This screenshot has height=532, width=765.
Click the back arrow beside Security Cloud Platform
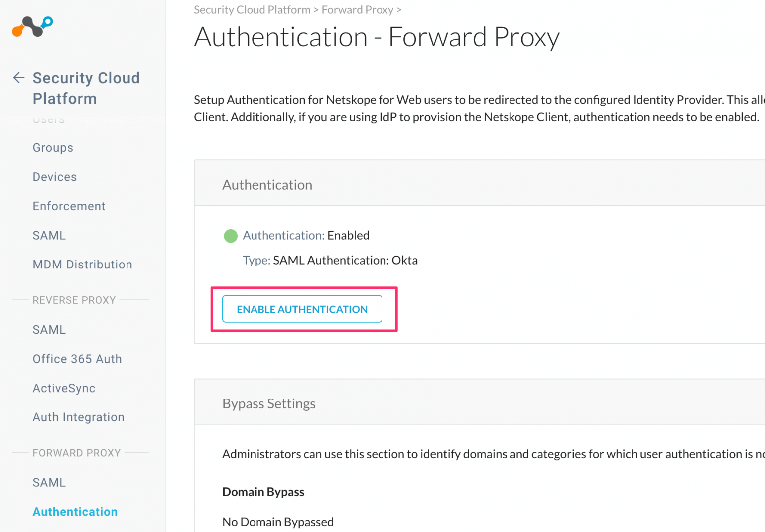(18, 78)
